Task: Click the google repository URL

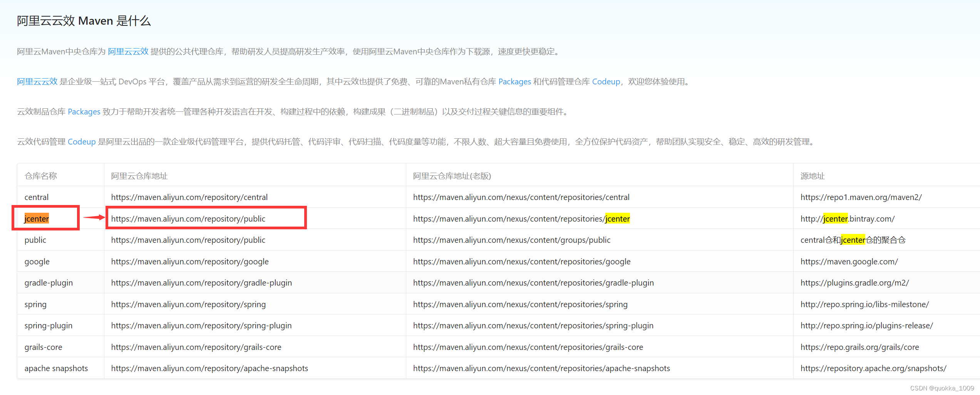Action: click(190, 261)
